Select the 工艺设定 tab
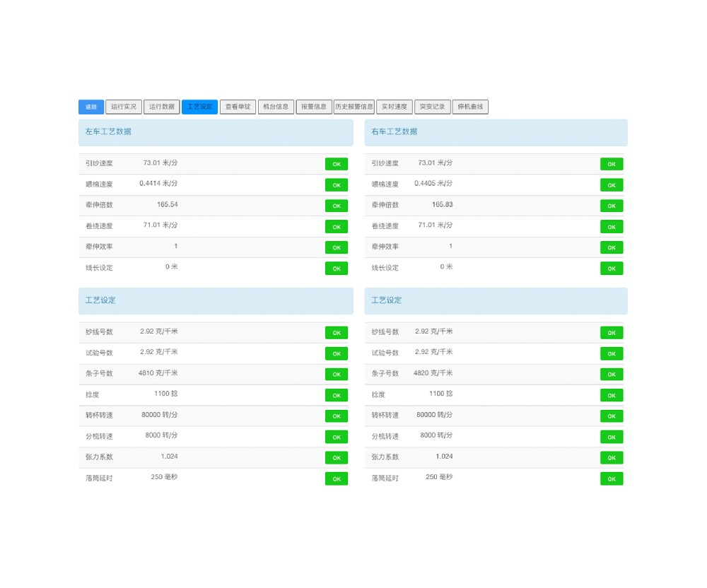This screenshot has width=707, height=588. [x=199, y=107]
